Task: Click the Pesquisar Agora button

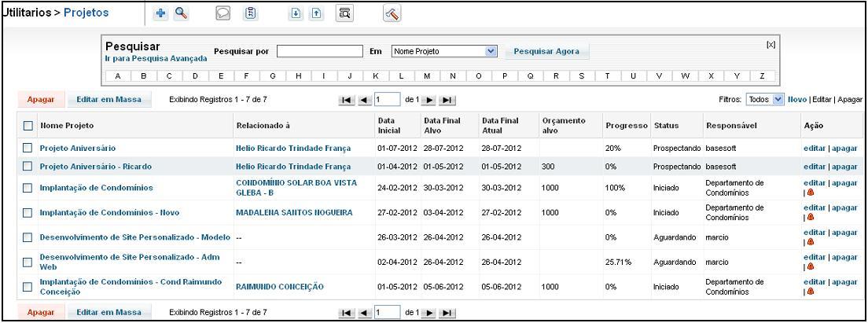Action: pos(546,51)
